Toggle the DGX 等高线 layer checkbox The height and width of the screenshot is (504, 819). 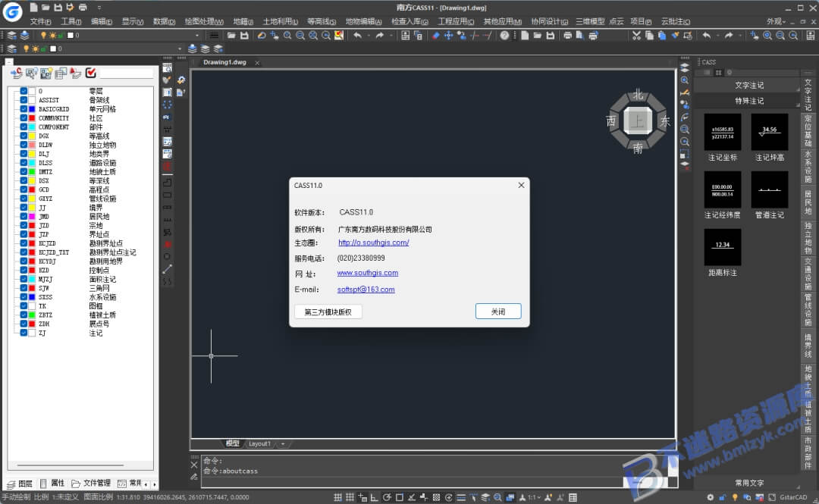point(24,136)
